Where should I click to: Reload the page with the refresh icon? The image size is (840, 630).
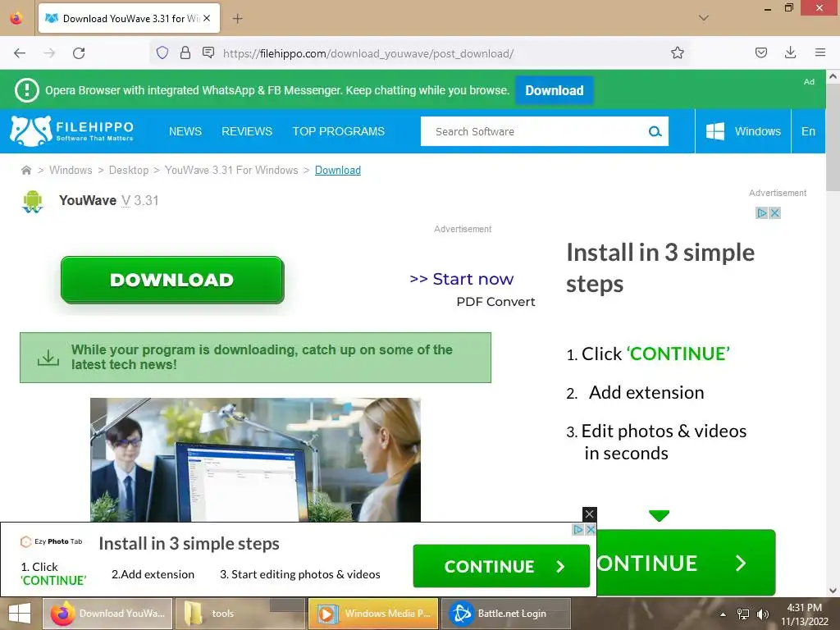[79, 53]
